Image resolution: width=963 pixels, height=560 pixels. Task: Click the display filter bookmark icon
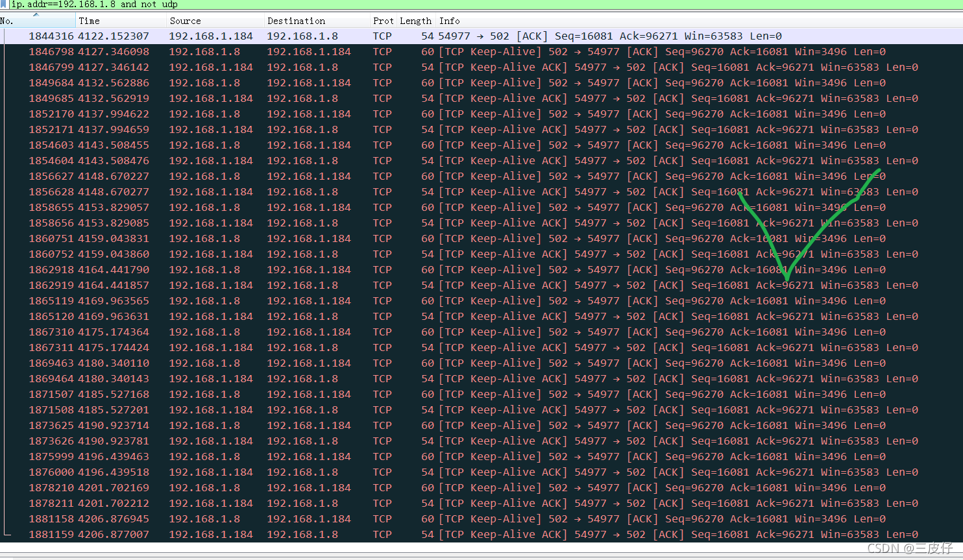click(4, 4)
